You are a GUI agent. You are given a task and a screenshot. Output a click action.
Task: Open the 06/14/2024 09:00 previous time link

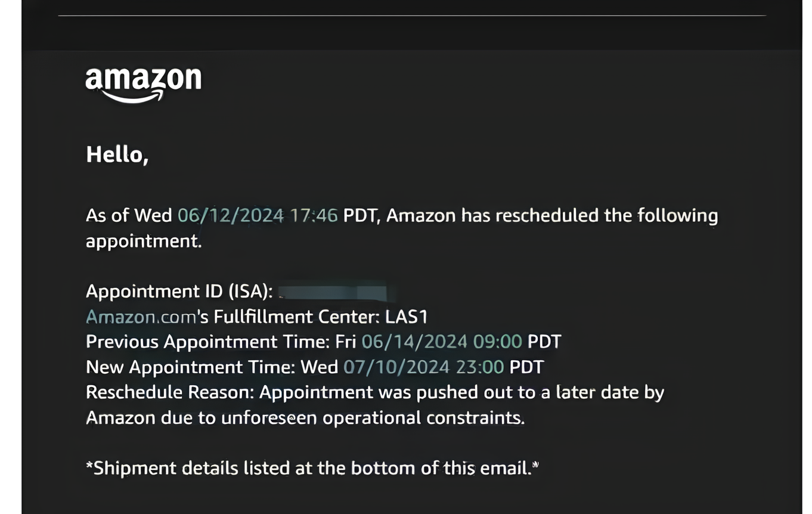tap(441, 342)
